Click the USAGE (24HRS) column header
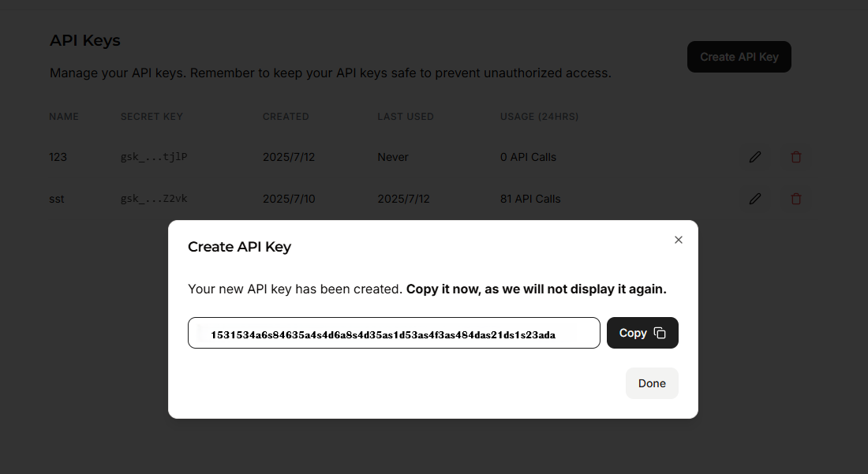This screenshot has width=868, height=474. click(x=539, y=117)
